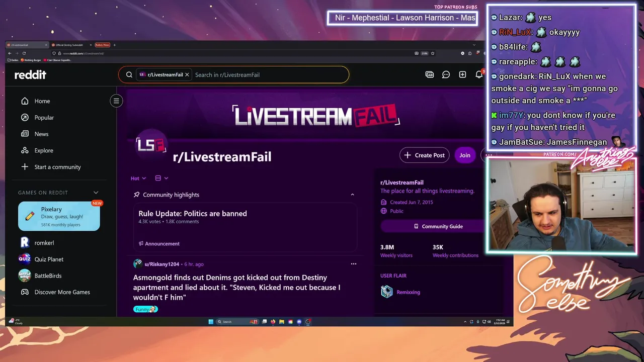Open Nothing Burger bookmark
The image size is (644, 362).
tap(31, 60)
